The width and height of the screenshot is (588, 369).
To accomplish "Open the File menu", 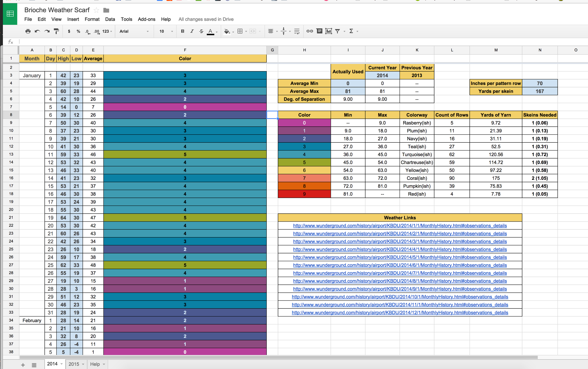I will click(x=28, y=19).
